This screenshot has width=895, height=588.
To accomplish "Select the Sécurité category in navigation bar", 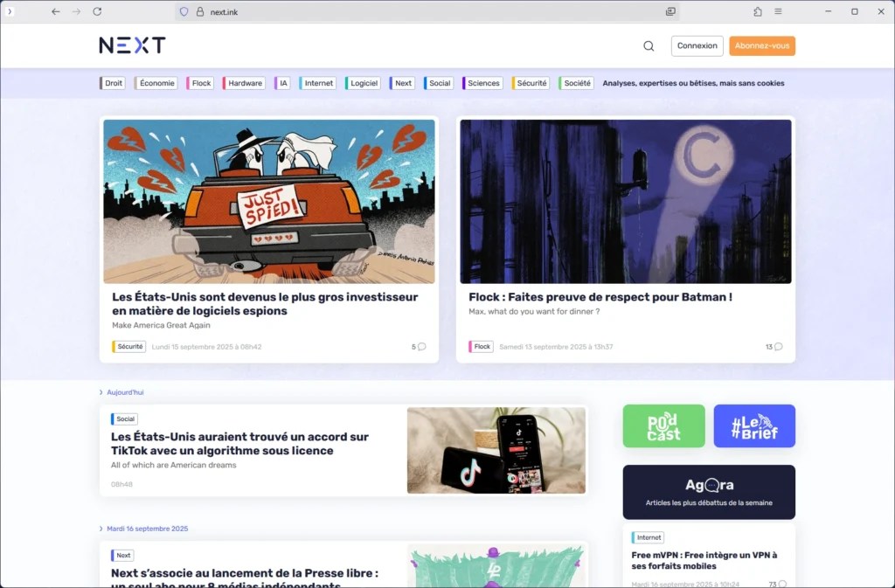I will [x=531, y=83].
